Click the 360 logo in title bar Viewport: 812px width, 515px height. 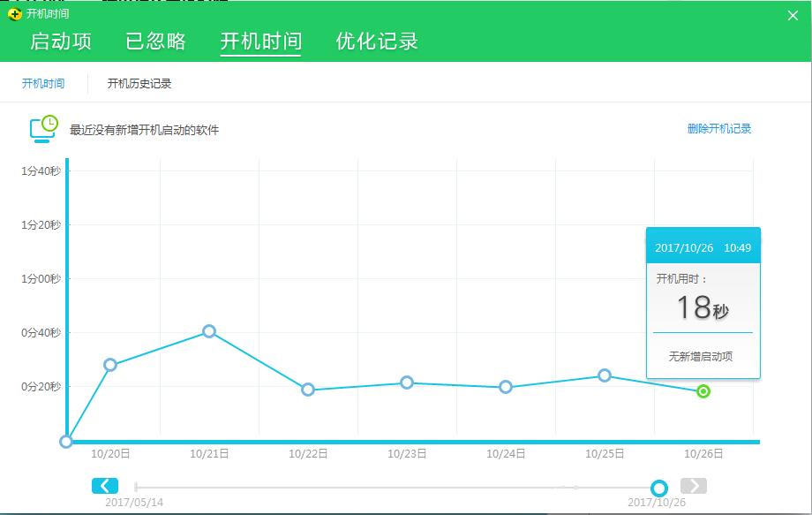(14, 14)
